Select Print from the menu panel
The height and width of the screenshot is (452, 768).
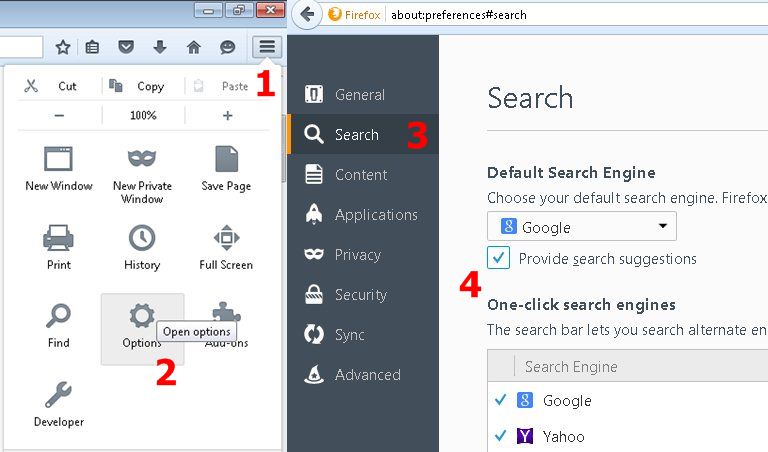click(59, 247)
